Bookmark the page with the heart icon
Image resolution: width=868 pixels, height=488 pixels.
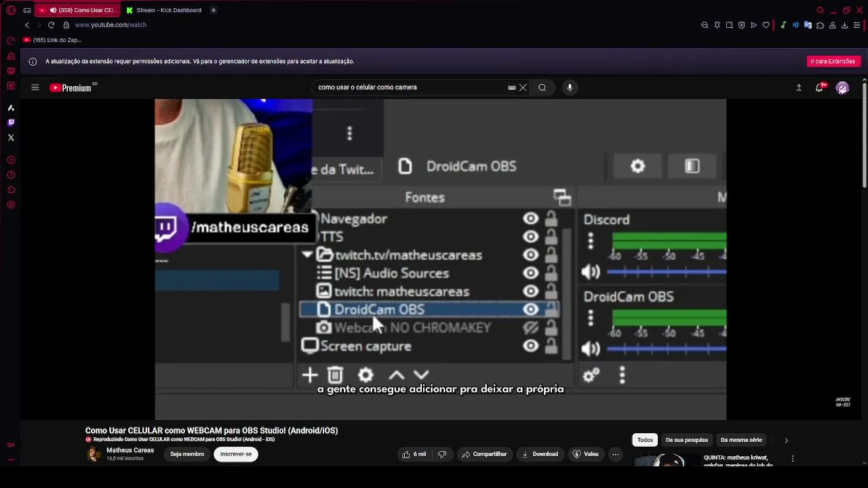pos(766,25)
